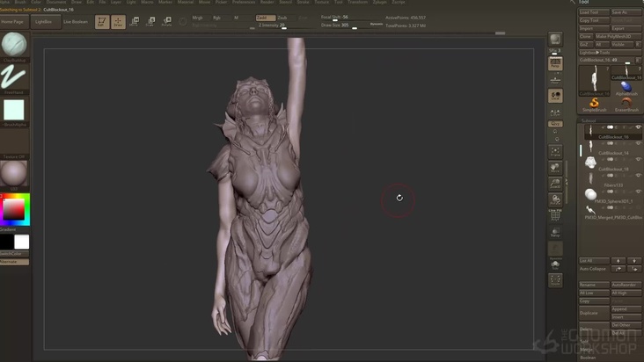
Task: Click the select-up arrow in Subtool
Action: pos(618,261)
